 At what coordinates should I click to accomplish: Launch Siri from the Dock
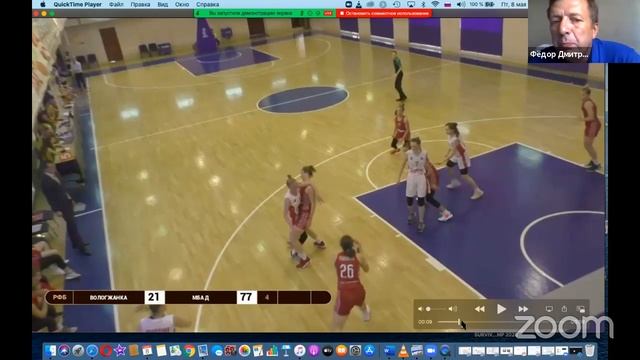click(64, 351)
